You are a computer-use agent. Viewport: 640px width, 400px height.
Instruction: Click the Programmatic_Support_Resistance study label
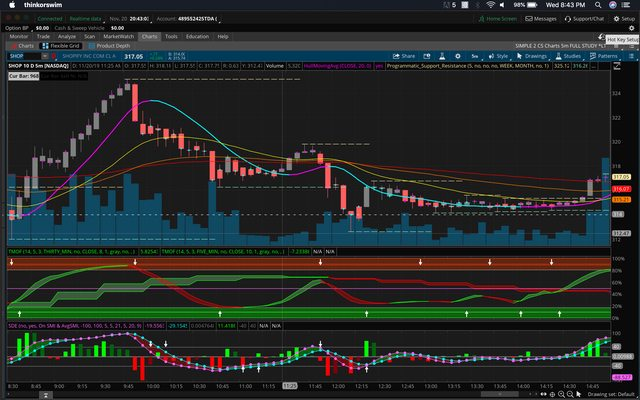tap(468, 66)
